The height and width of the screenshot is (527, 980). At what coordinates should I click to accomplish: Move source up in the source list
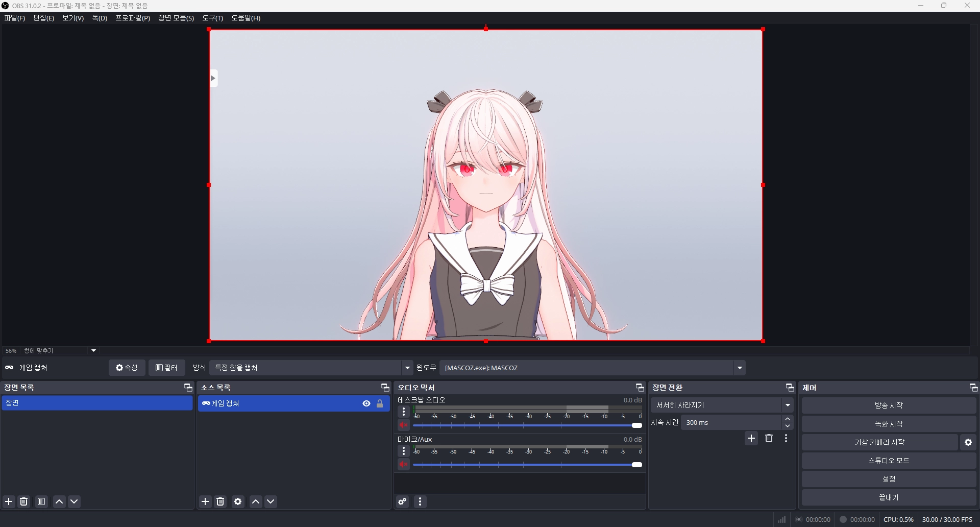256,501
